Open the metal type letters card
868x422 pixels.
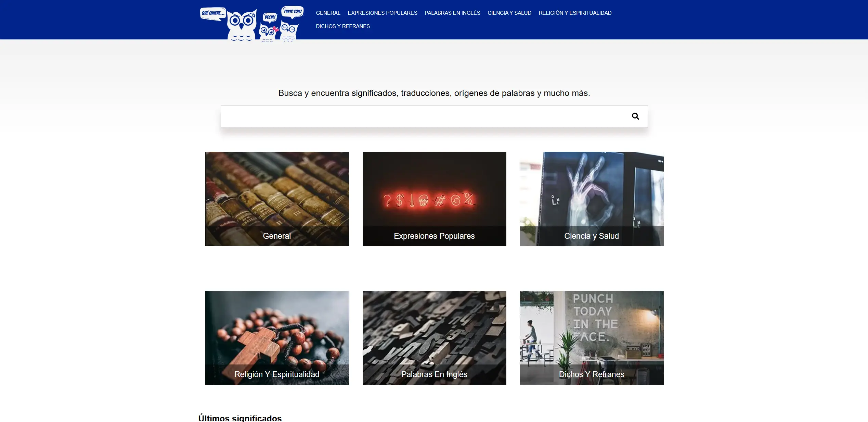tap(434, 329)
